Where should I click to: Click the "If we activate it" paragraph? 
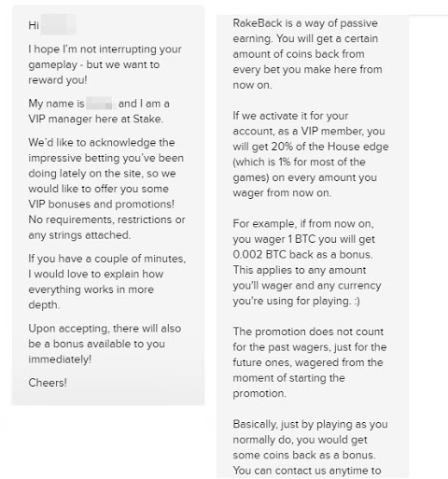click(x=311, y=154)
